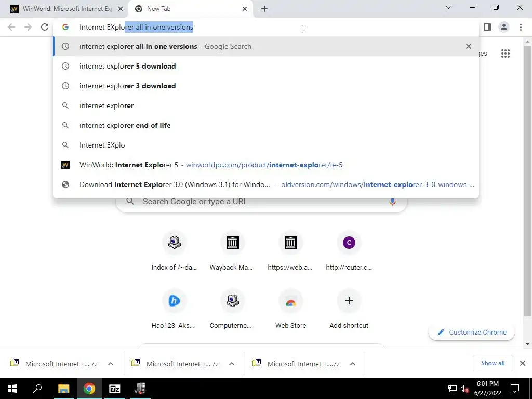
Task: Click the Customize Chrome button
Action: coord(472,332)
